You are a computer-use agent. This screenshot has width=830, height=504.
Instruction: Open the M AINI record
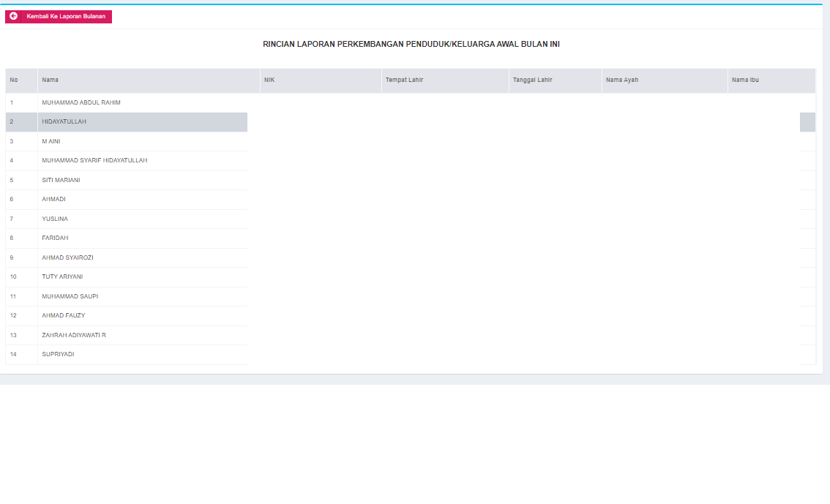51,141
